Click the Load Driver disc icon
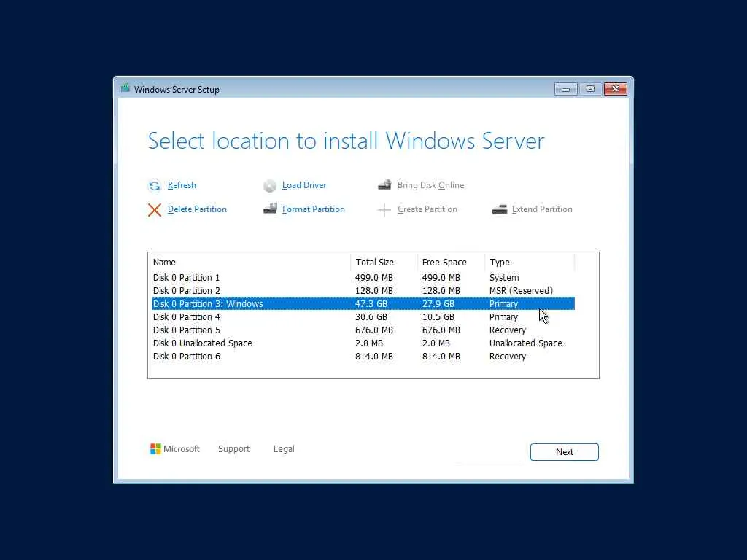 point(270,186)
